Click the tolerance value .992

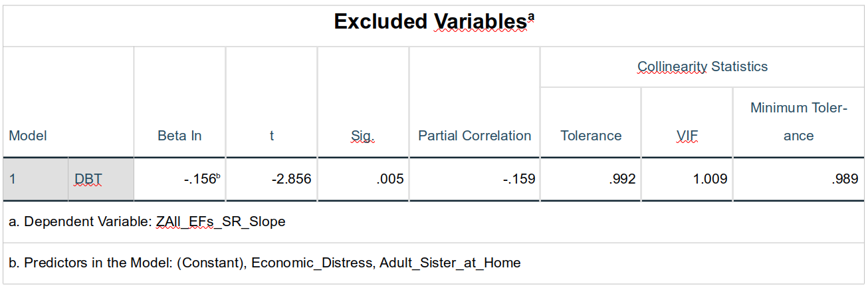point(621,179)
